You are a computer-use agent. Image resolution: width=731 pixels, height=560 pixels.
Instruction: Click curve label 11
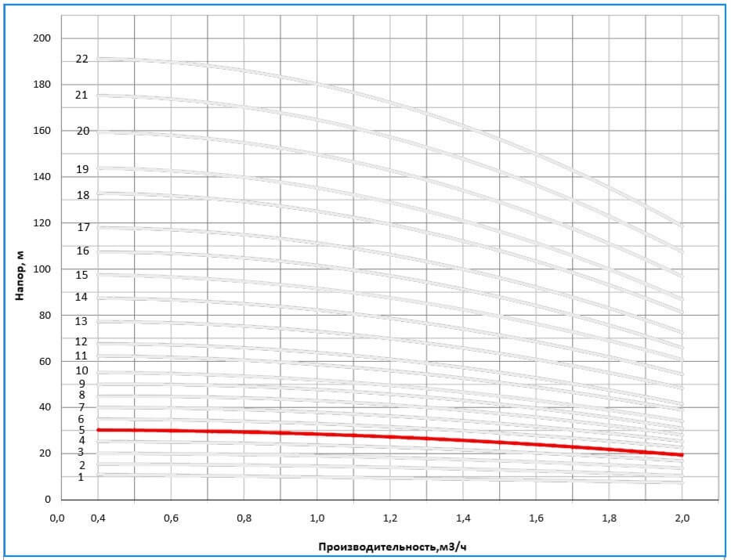81,356
